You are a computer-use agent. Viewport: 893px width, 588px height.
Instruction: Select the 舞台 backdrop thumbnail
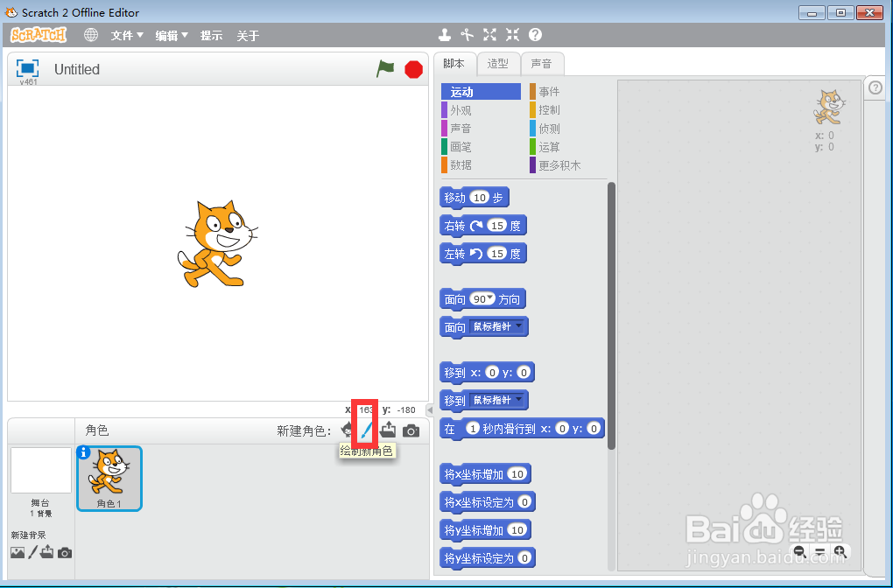click(41, 470)
